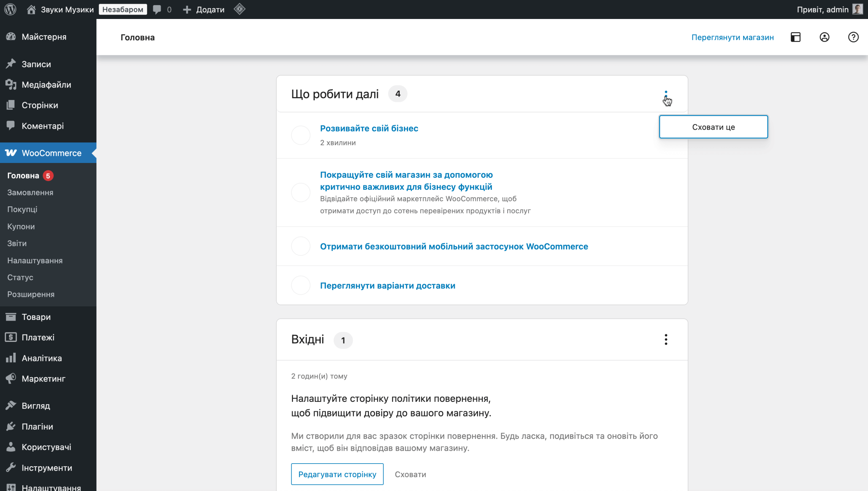Open the WordPress logo menu

pyautogui.click(x=10, y=9)
